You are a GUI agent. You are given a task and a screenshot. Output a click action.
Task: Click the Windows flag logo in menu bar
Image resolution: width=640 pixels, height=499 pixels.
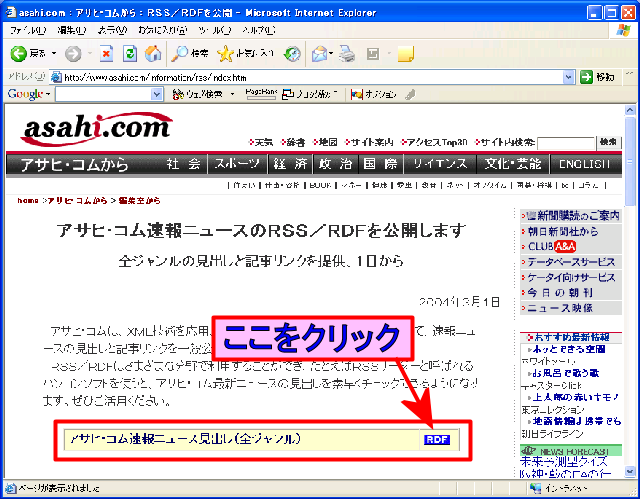623,30
